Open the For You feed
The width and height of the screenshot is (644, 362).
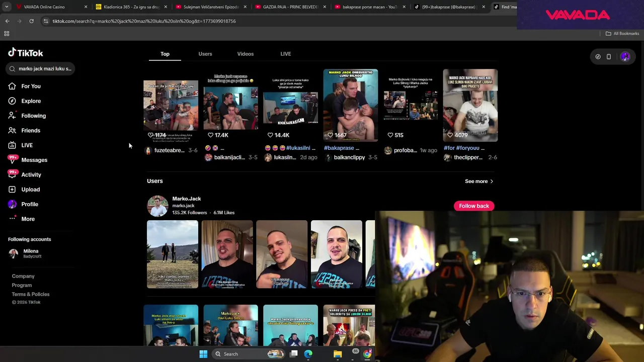pos(31,86)
